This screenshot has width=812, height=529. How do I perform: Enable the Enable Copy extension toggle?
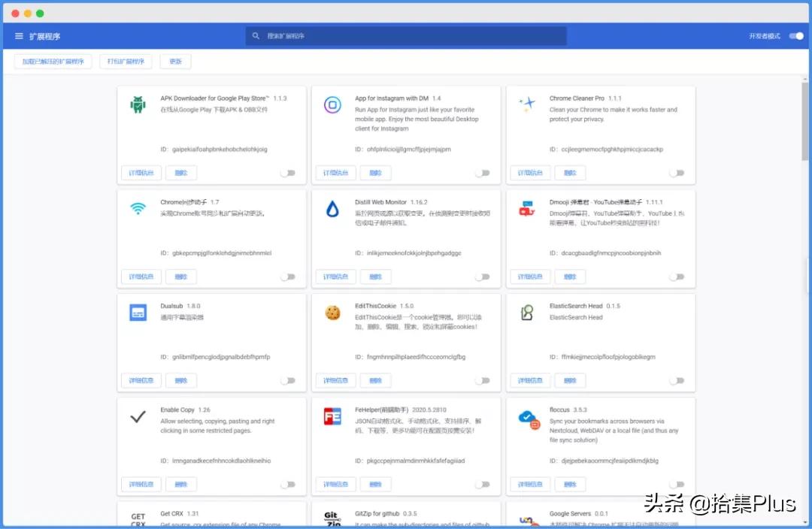point(288,485)
